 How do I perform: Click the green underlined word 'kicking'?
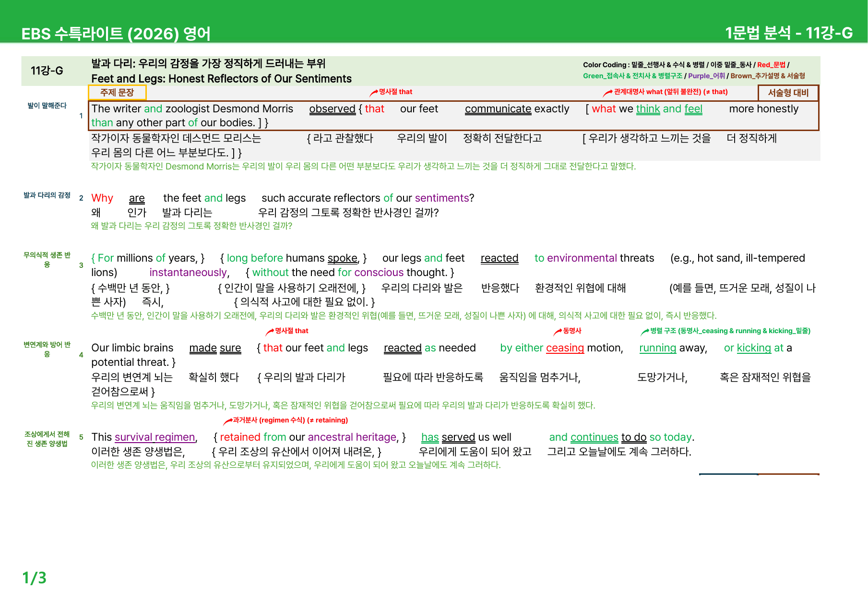754,348
